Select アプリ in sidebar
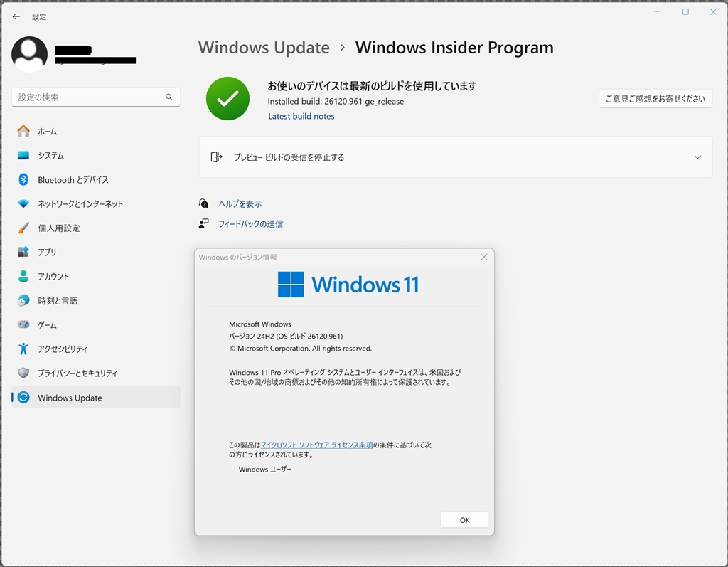The image size is (728, 567). (x=96, y=252)
